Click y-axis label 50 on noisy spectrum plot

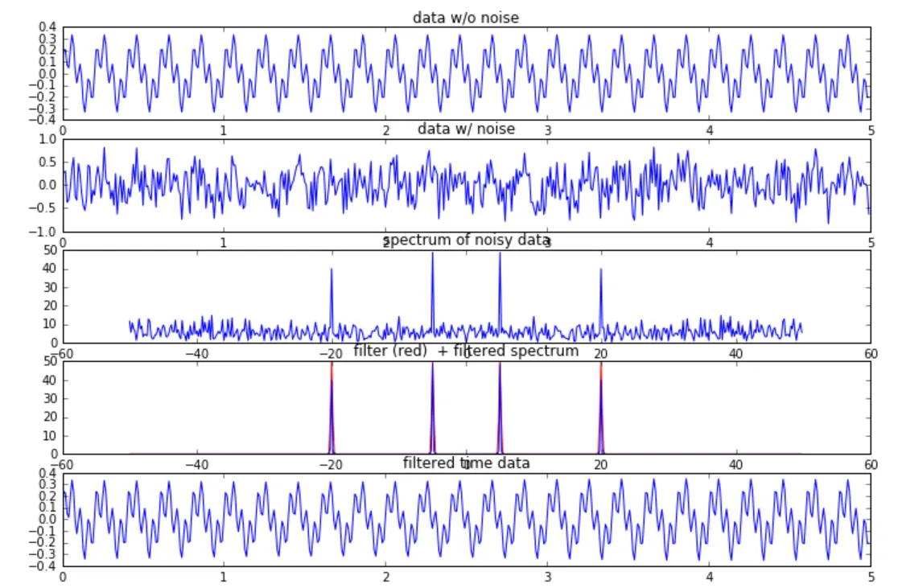[x=50, y=250]
